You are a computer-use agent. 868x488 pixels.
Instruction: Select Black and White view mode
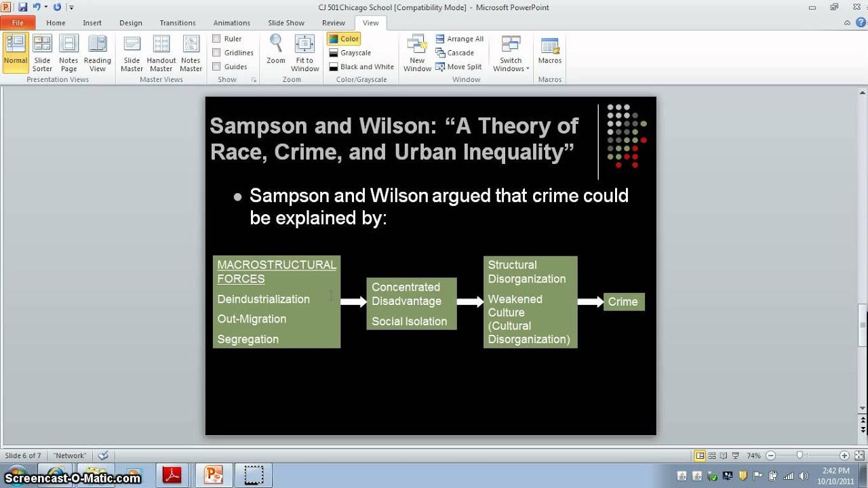361,66
